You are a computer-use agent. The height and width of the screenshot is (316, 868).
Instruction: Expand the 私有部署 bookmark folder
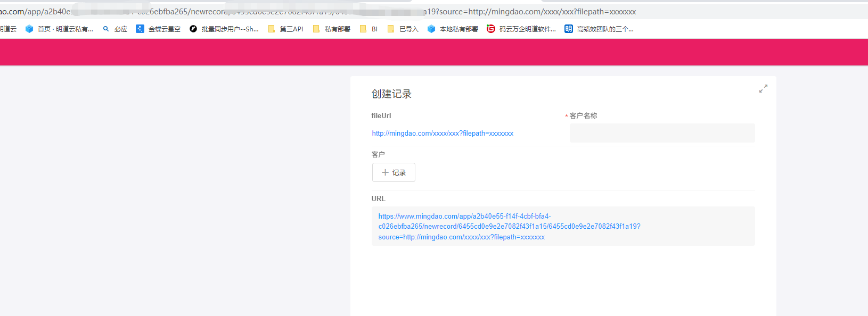tap(331, 29)
